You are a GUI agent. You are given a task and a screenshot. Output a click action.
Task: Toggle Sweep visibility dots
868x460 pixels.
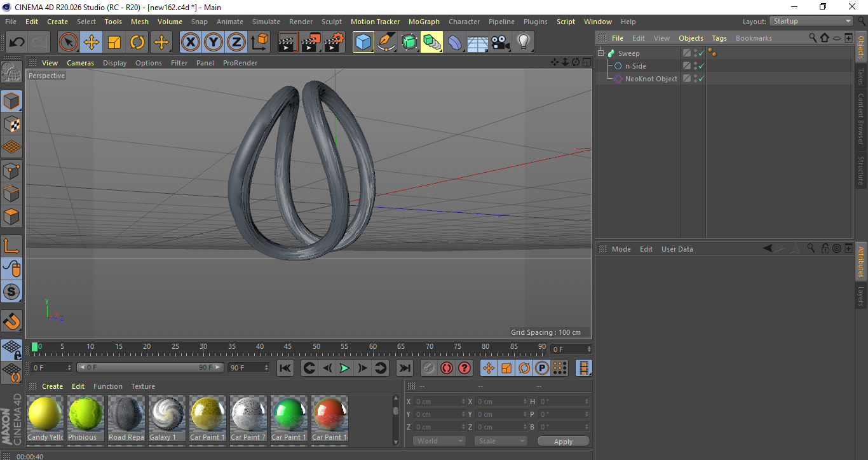click(695, 53)
